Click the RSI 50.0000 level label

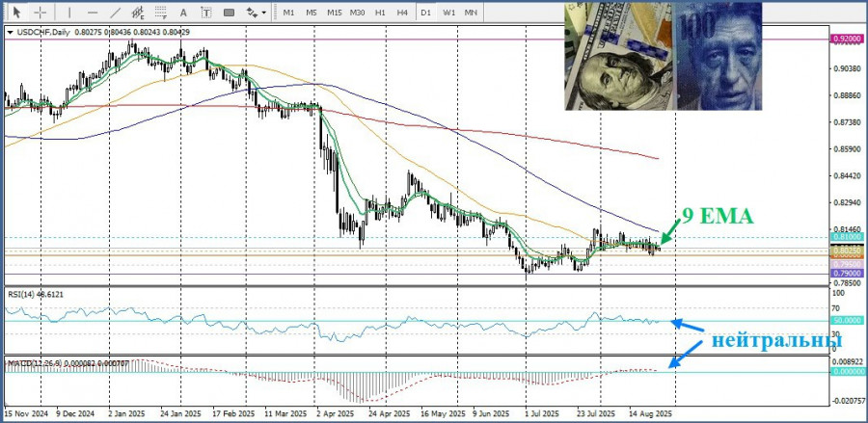pos(847,321)
